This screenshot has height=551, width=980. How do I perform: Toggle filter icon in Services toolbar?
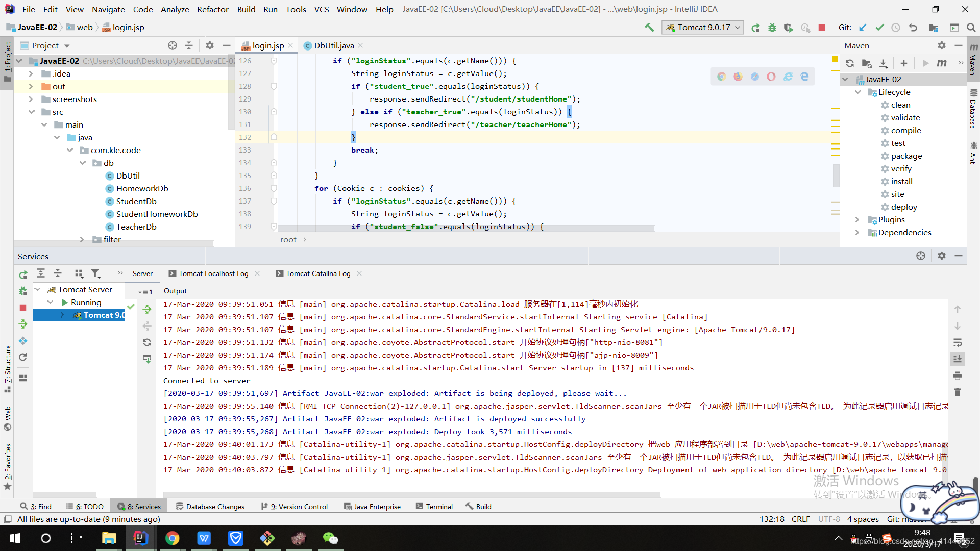(x=95, y=273)
